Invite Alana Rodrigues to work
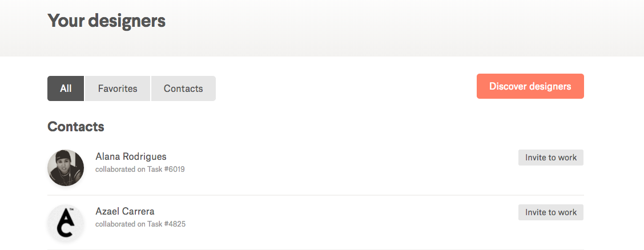Screen dimensions: 644x250 tap(550, 158)
